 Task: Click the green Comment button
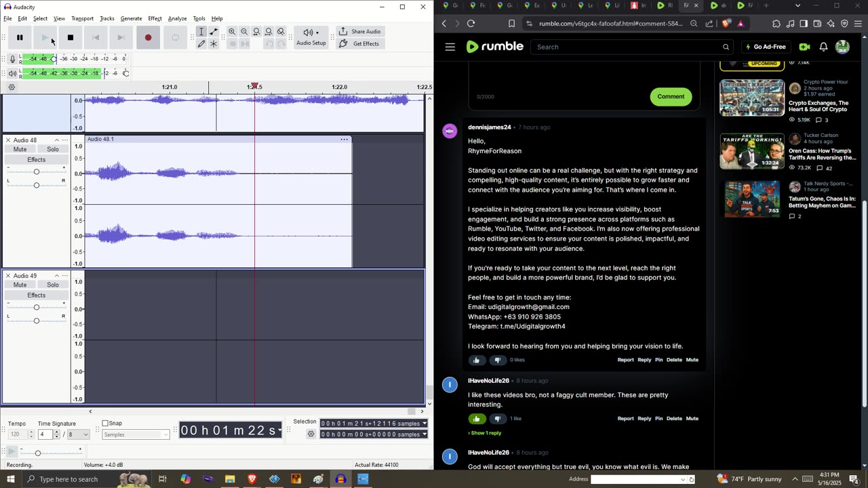coord(671,96)
